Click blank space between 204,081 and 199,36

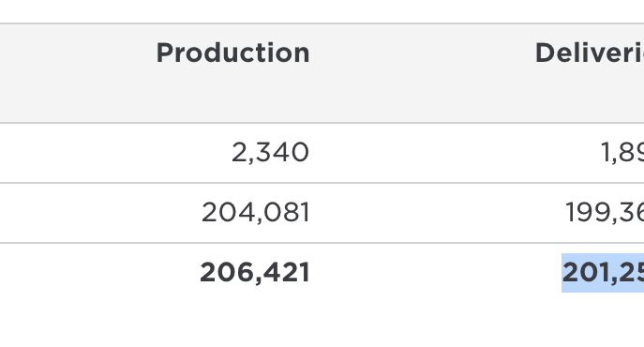tap(437, 213)
